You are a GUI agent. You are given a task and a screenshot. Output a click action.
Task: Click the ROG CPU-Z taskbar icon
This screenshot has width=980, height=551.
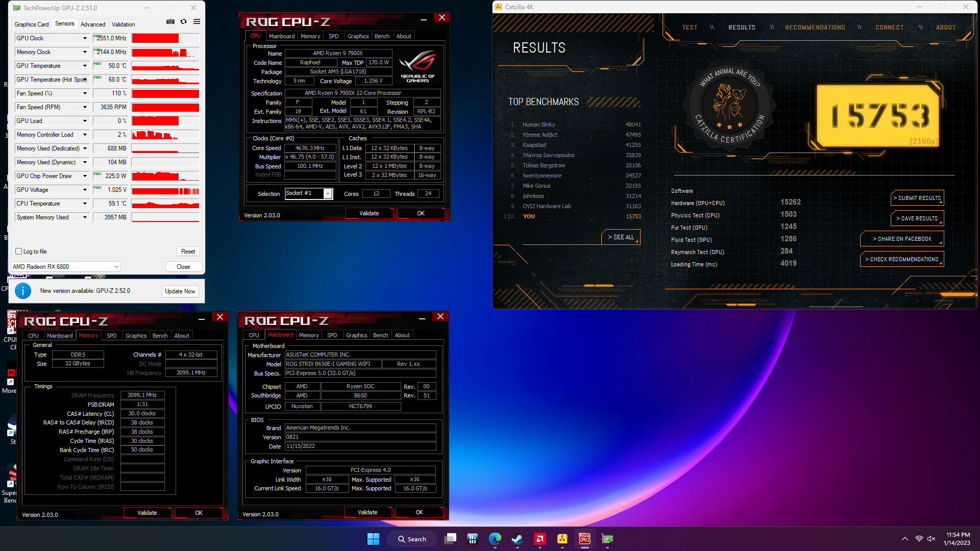pyautogui.click(x=584, y=539)
